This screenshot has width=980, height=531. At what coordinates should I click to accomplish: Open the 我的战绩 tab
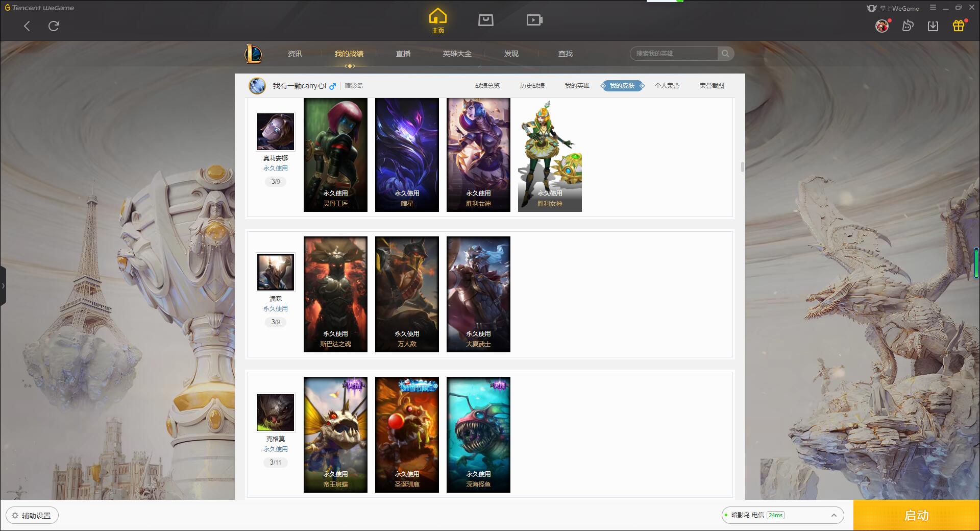pyautogui.click(x=349, y=54)
